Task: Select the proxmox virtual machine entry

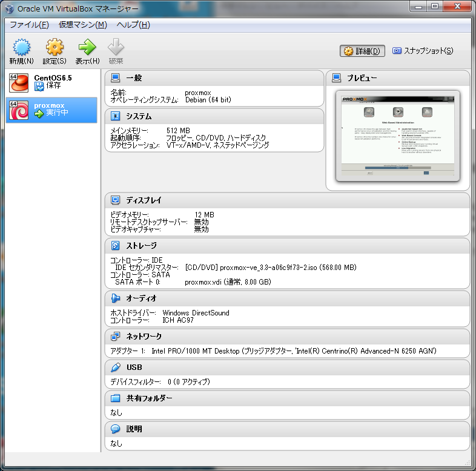Action: click(x=51, y=110)
